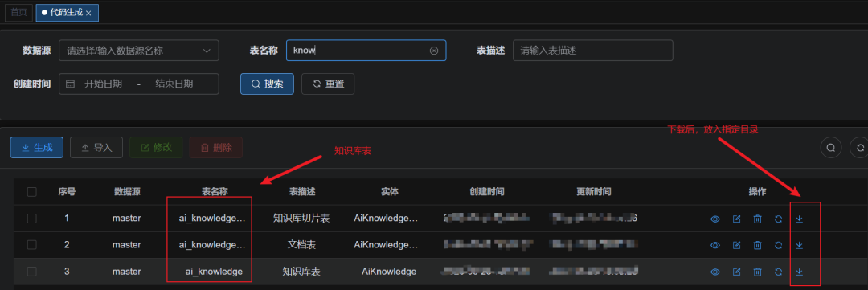Click the 创建时间 column header
The width and height of the screenshot is (868, 290).
click(486, 192)
